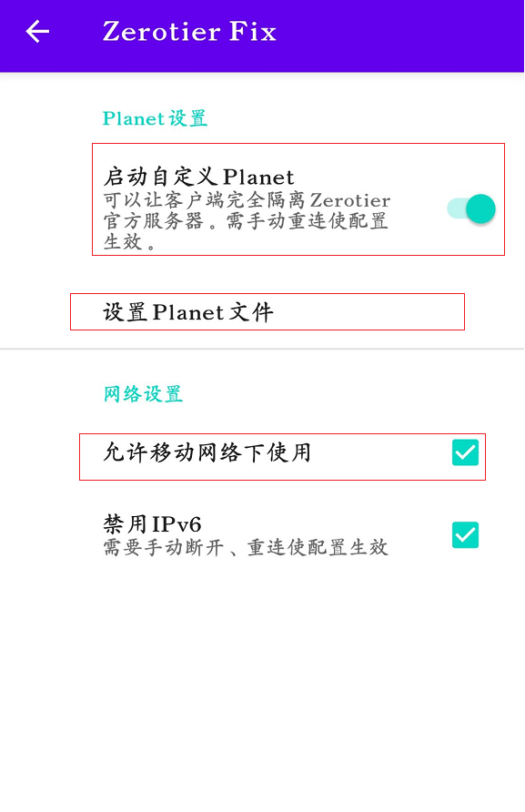Open the Planet 设置 section header

click(x=155, y=118)
